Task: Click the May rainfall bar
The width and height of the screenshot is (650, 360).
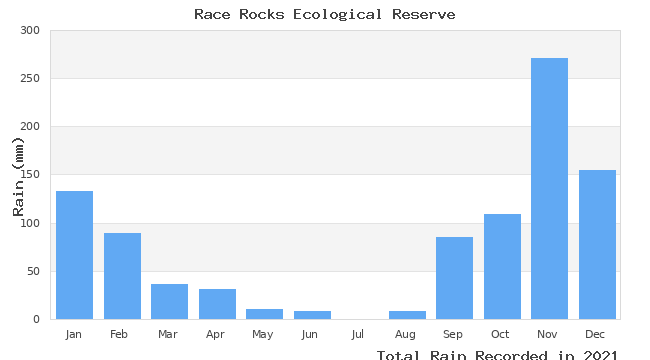Action: click(x=264, y=314)
